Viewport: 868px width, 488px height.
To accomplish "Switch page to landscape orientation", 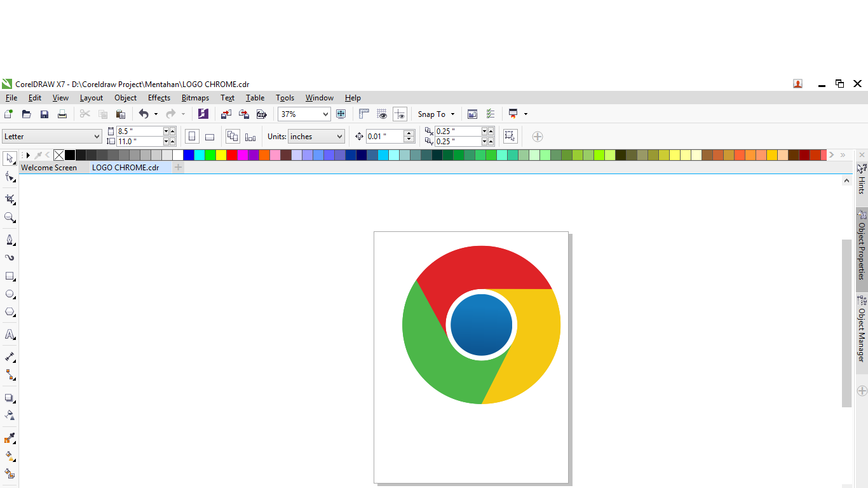I will pos(210,136).
